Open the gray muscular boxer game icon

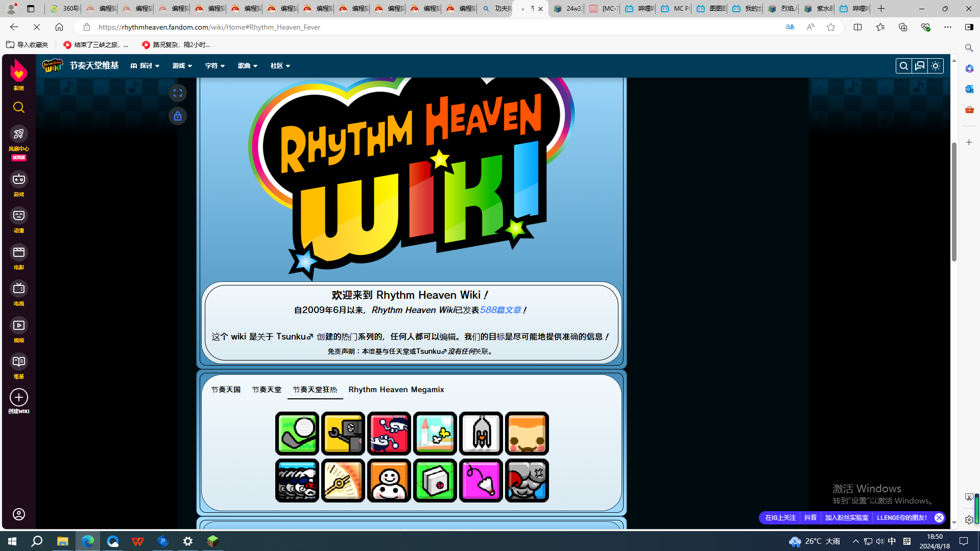click(x=527, y=481)
